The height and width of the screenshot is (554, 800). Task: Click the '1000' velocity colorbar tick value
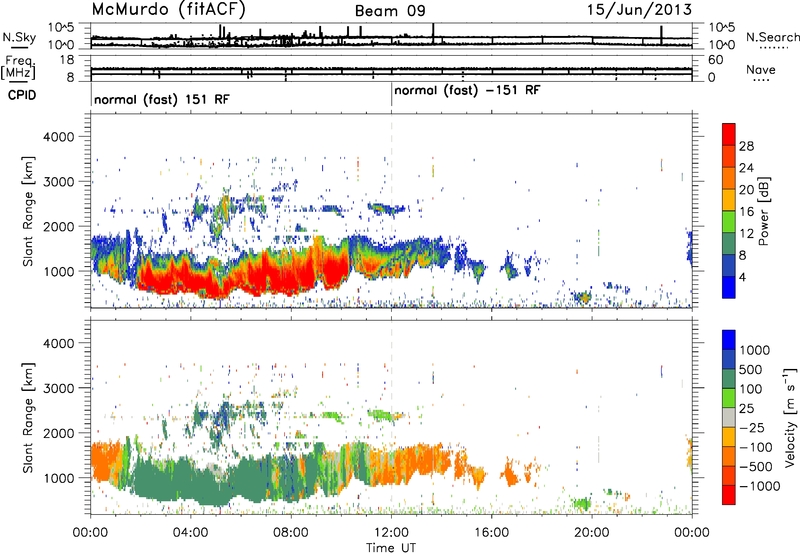coord(755,350)
